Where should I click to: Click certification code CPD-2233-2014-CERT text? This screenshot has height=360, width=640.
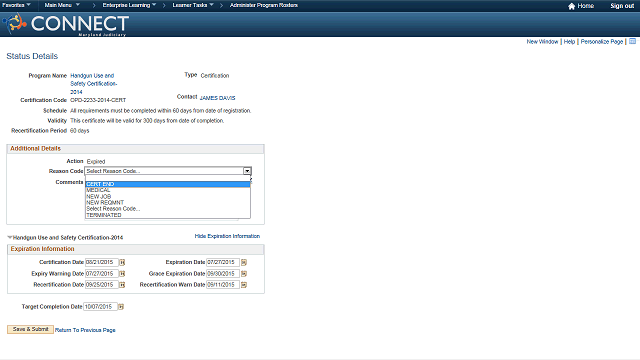[x=98, y=100]
